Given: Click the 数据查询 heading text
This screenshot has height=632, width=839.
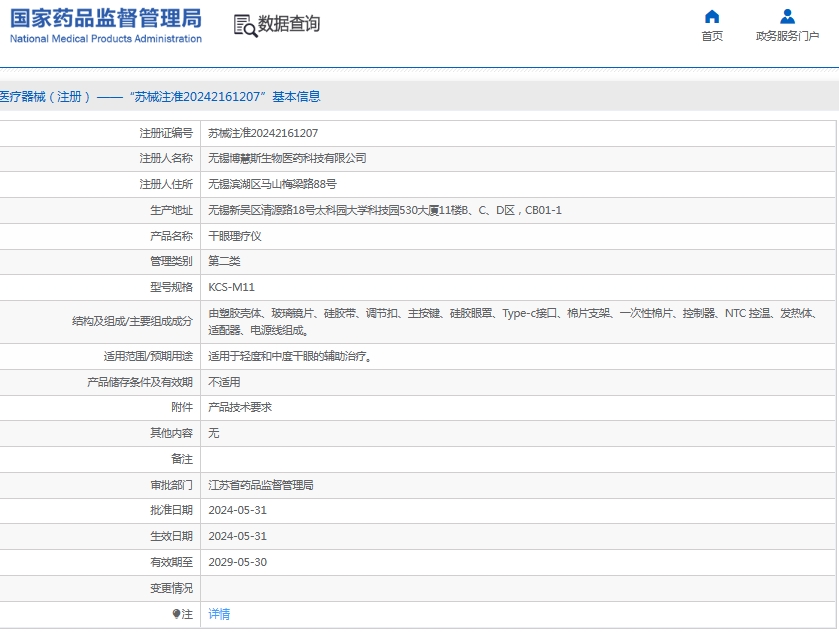Looking at the screenshot, I should click(x=289, y=24).
